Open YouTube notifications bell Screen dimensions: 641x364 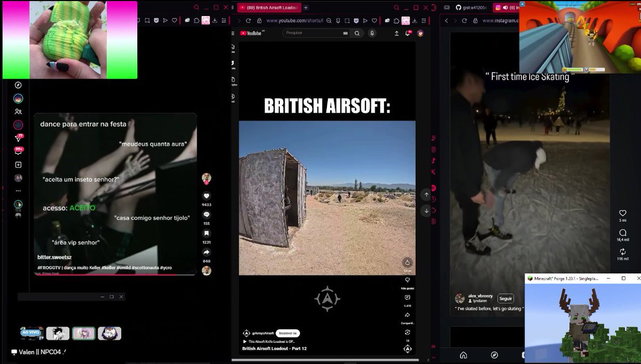[x=408, y=33]
